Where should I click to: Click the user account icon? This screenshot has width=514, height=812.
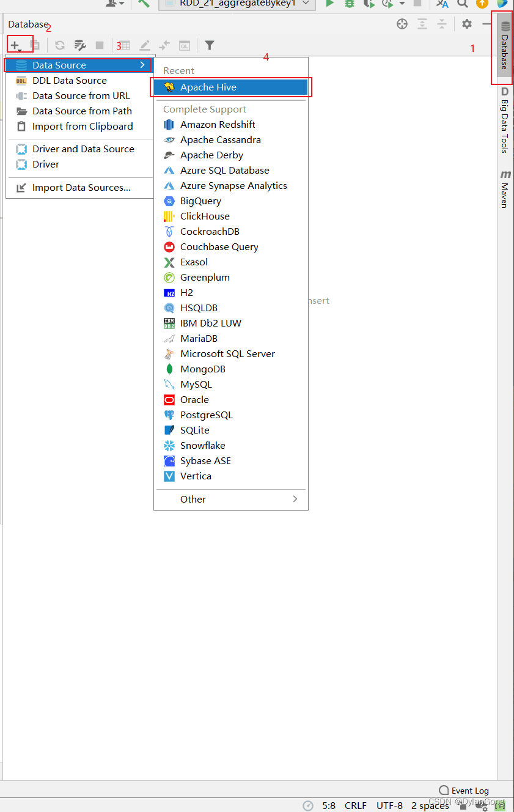[x=112, y=3]
